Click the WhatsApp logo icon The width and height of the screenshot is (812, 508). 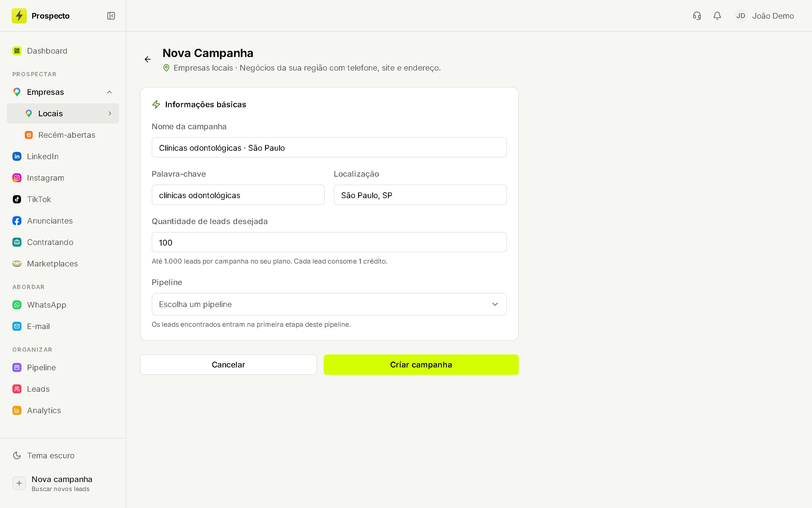pyautogui.click(x=17, y=305)
